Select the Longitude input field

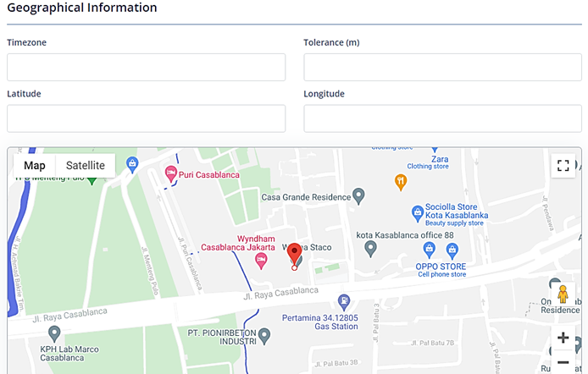[442, 118]
